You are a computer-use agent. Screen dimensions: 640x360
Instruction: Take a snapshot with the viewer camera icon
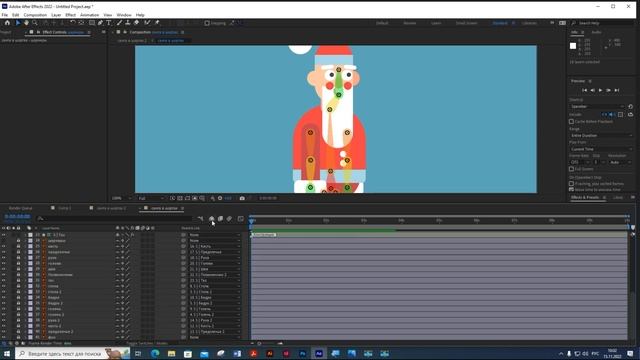click(242, 198)
